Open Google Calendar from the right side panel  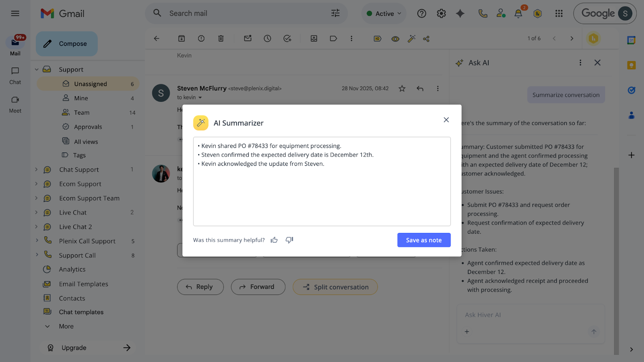pyautogui.click(x=631, y=40)
